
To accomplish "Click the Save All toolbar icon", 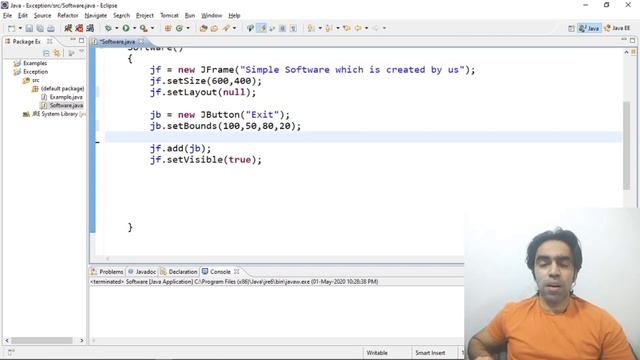I will 40,28.
